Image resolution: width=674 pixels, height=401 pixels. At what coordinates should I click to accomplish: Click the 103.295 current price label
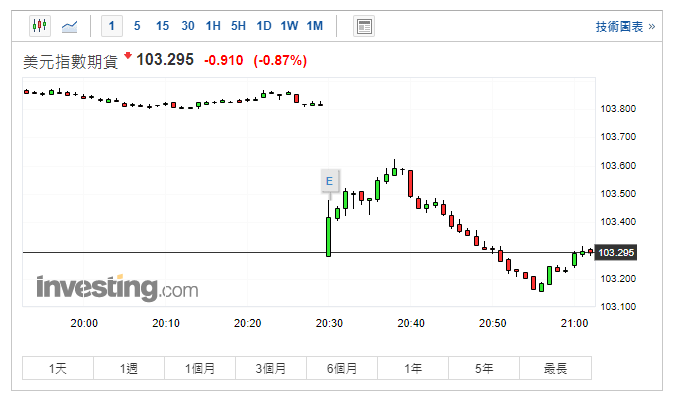617,252
